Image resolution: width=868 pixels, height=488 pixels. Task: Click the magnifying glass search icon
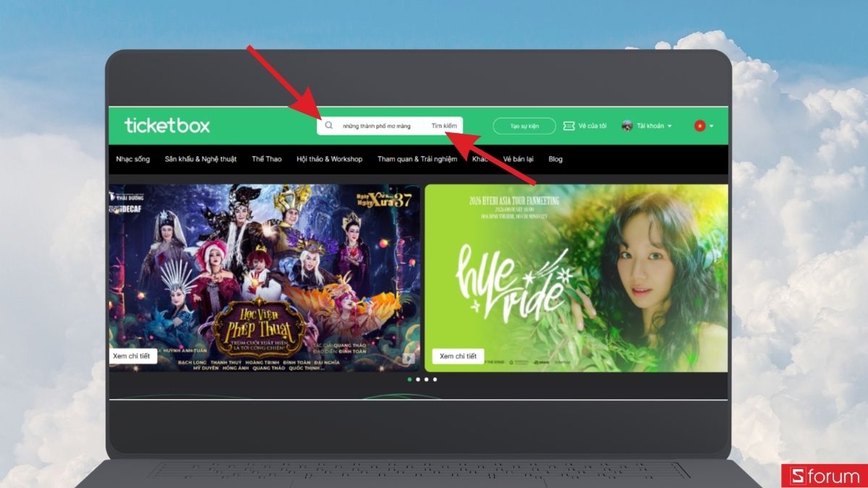(328, 125)
